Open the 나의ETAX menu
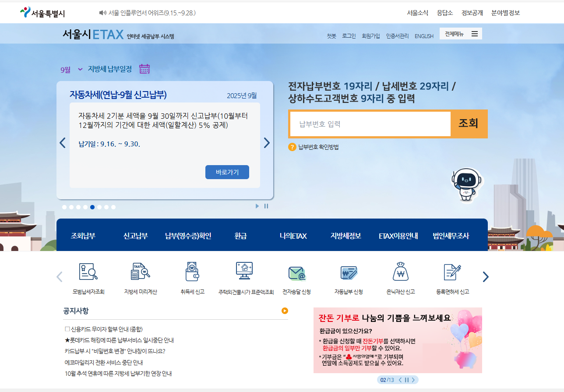The image size is (564, 392). pos(293,236)
